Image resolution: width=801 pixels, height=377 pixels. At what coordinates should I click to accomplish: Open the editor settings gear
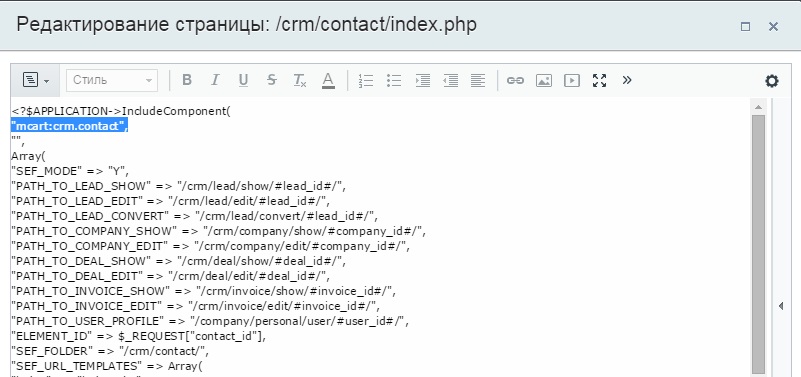771,81
